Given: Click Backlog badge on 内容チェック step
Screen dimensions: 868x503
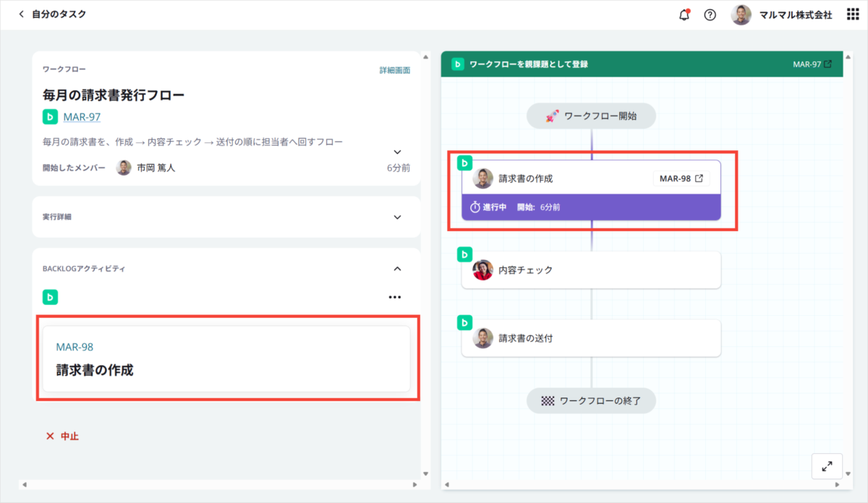Looking at the screenshot, I should 464,254.
